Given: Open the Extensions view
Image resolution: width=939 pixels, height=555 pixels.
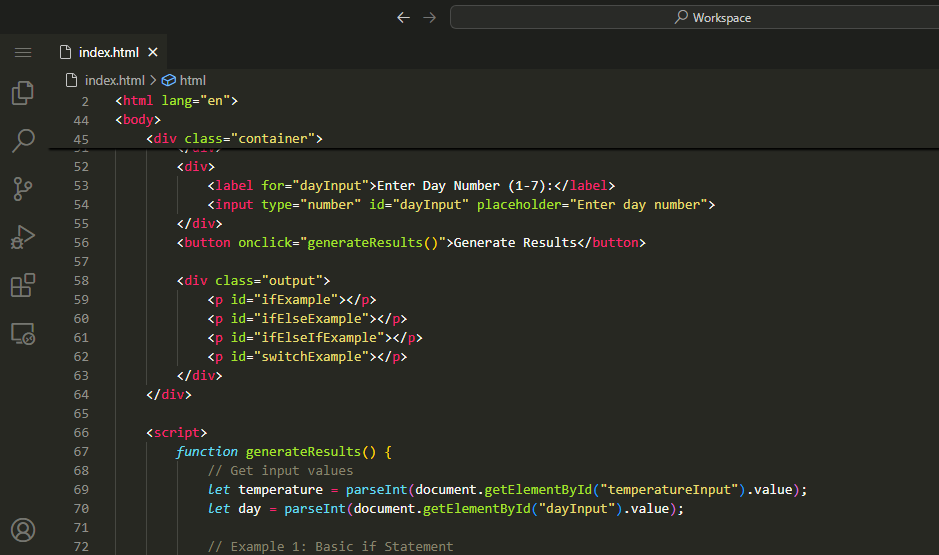Looking at the screenshot, I should coord(23,285).
